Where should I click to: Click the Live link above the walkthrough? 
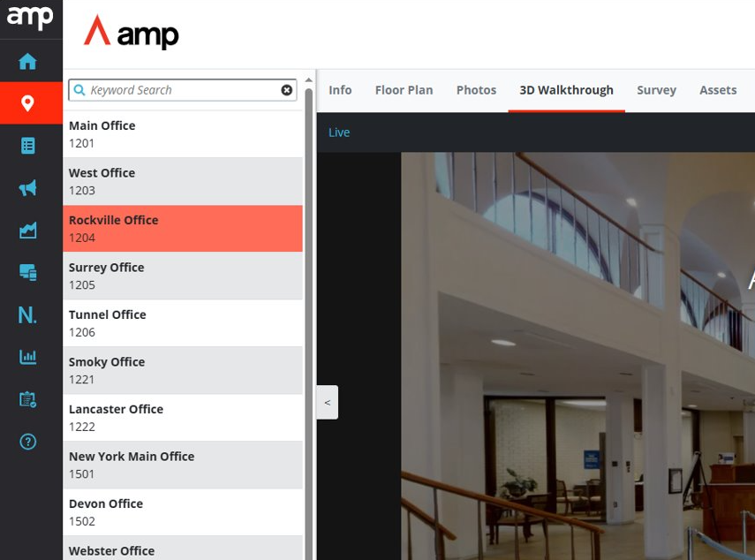pyautogui.click(x=339, y=132)
